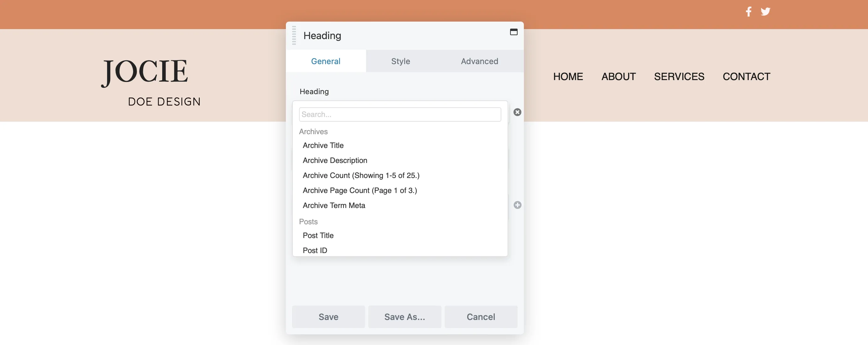Select the Style tab in dialog

tap(400, 61)
